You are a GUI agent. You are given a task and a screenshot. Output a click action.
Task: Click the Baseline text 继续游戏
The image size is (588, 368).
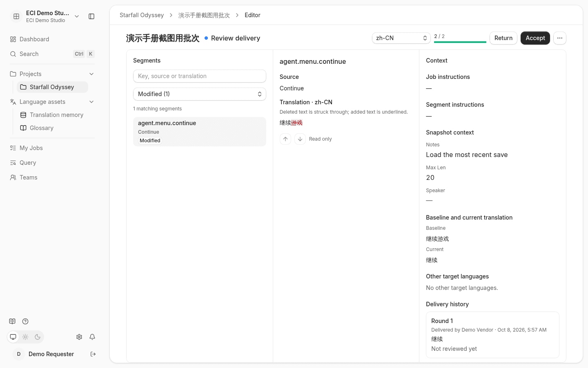(x=437, y=239)
